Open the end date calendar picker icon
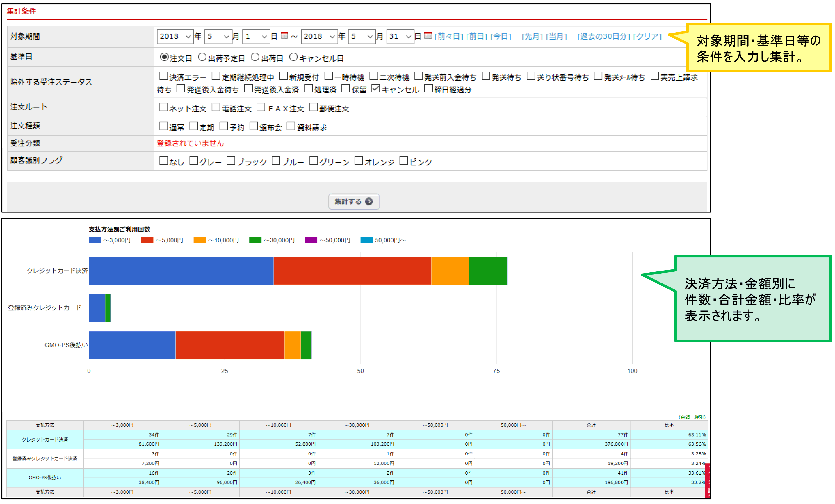The image size is (835, 504). coord(428,35)
